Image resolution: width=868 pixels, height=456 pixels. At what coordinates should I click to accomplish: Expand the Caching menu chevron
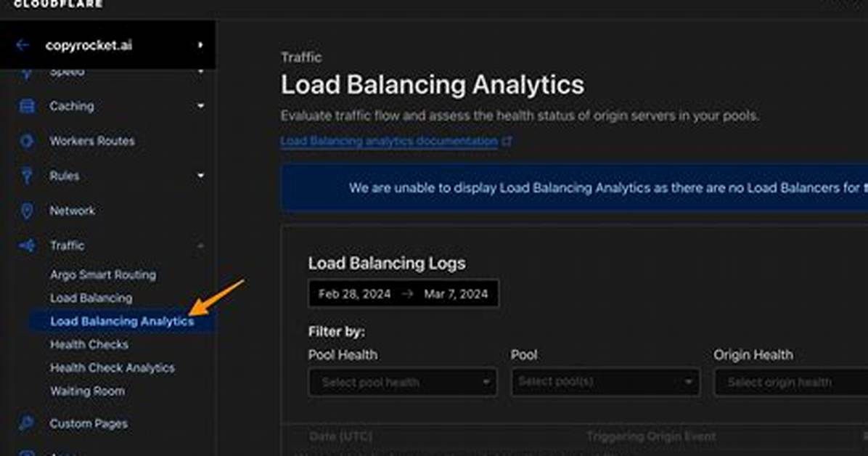coord(200,106)
